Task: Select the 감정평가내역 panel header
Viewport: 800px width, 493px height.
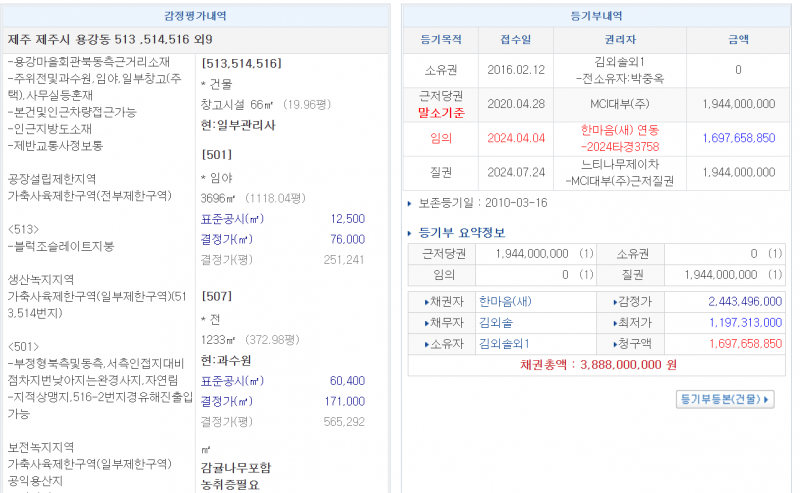Action: coord(196,16)
